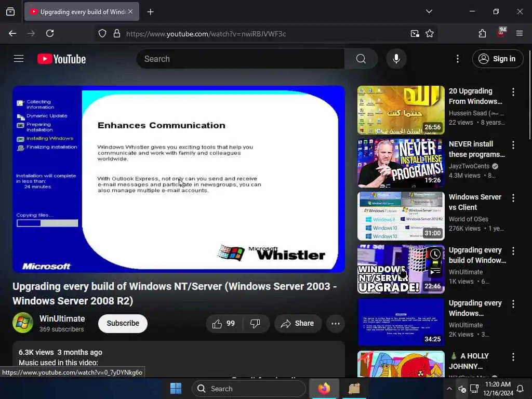Click the taskbar Search box

pos(248,389)
